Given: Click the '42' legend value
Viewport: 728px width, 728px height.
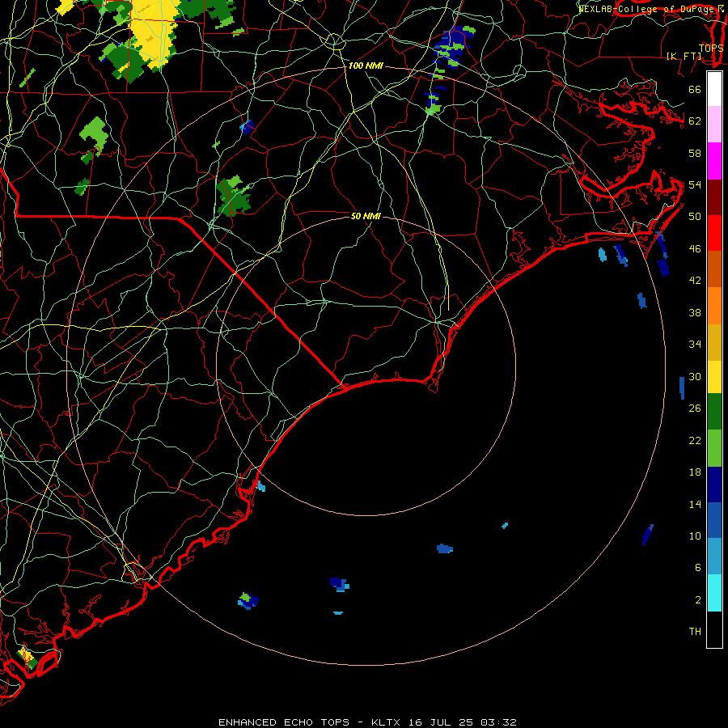Looking at the screenshot, I should coord(695,281).
